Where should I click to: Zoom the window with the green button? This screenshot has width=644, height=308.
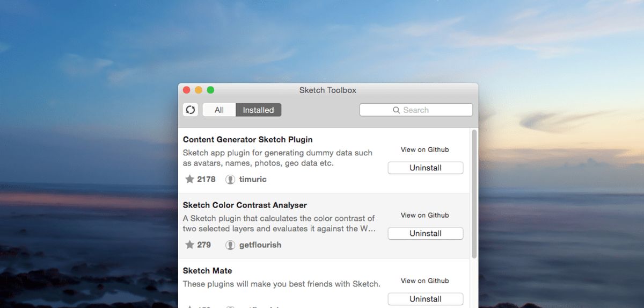210,90
